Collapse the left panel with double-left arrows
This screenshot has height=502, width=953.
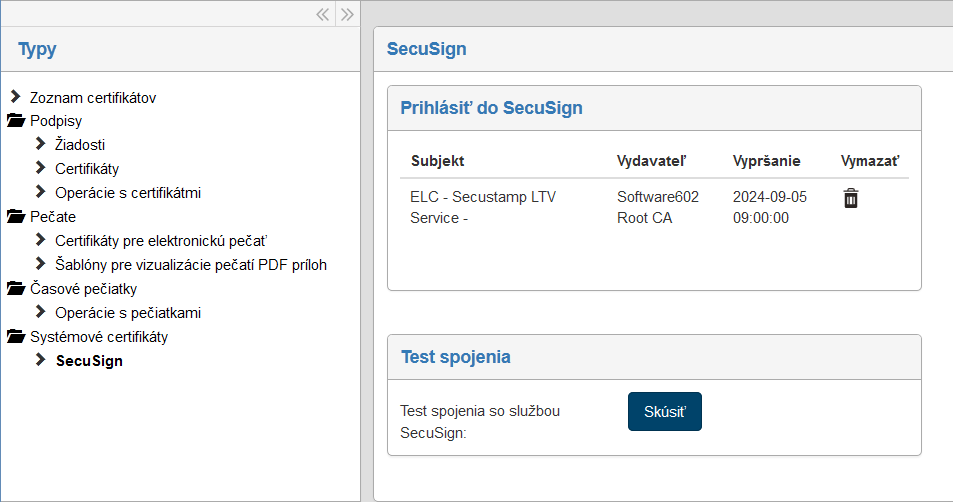[323, 14]
